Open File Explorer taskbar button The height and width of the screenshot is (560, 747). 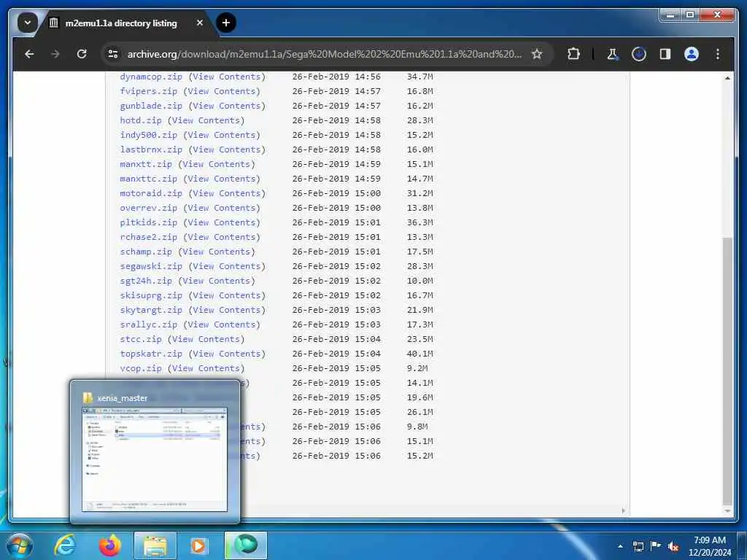(155, 545)
